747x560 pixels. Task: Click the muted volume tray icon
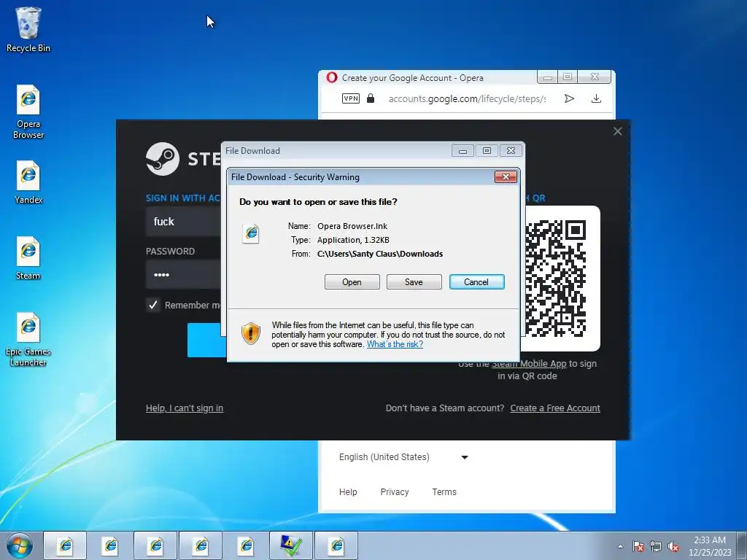coord(673,546)
